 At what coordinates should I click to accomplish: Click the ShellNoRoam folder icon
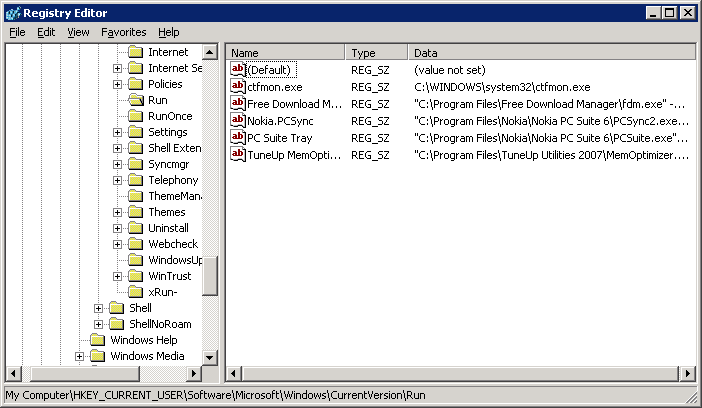tap(116, 324)
